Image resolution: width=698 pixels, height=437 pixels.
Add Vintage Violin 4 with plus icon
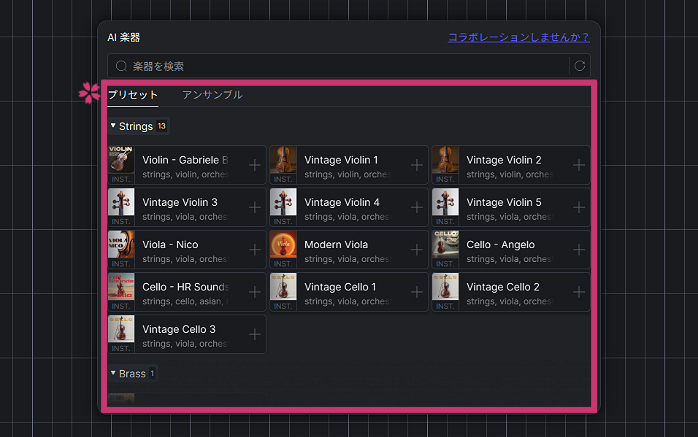pos(416,207)
